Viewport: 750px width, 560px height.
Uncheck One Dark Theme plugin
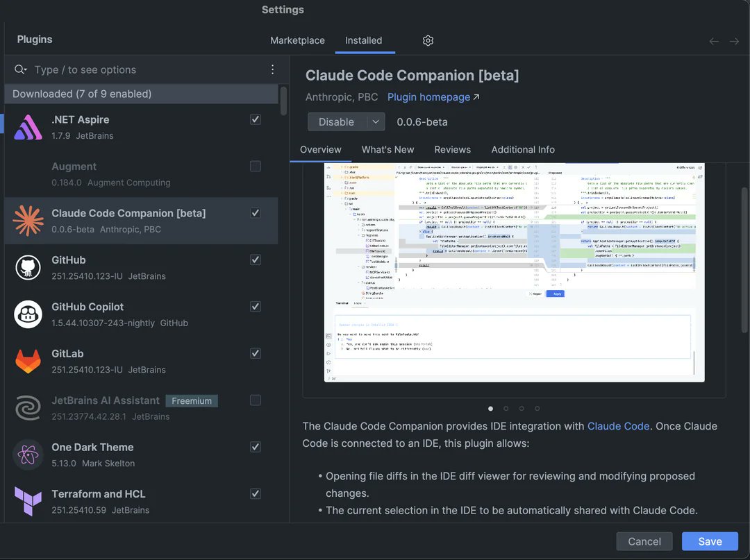coord(256,447)
